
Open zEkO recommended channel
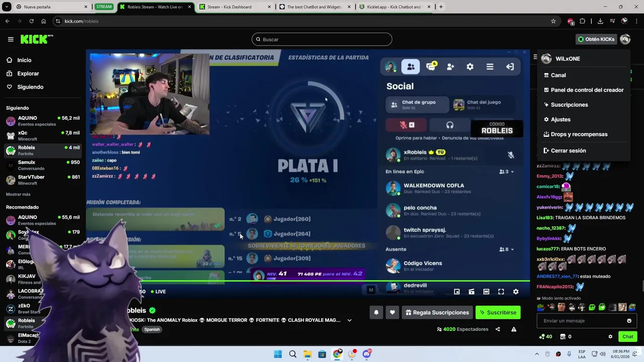(43, 309)
